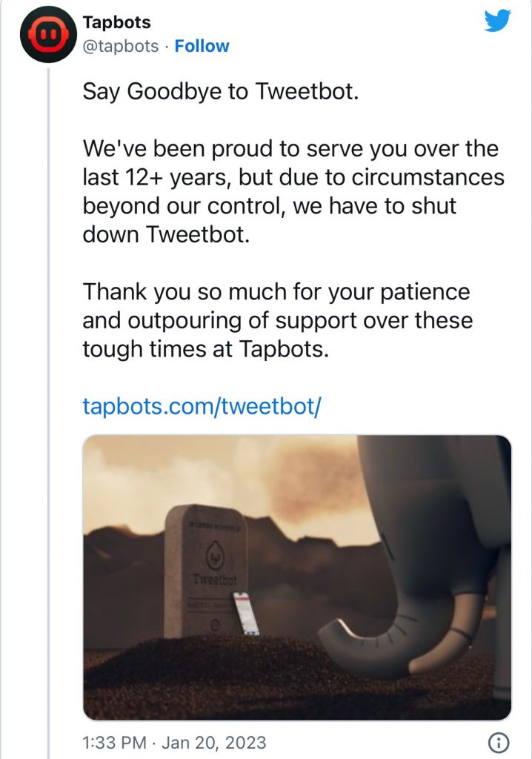Open the tapbots.com/tweetbot/ link

[202, 406]
